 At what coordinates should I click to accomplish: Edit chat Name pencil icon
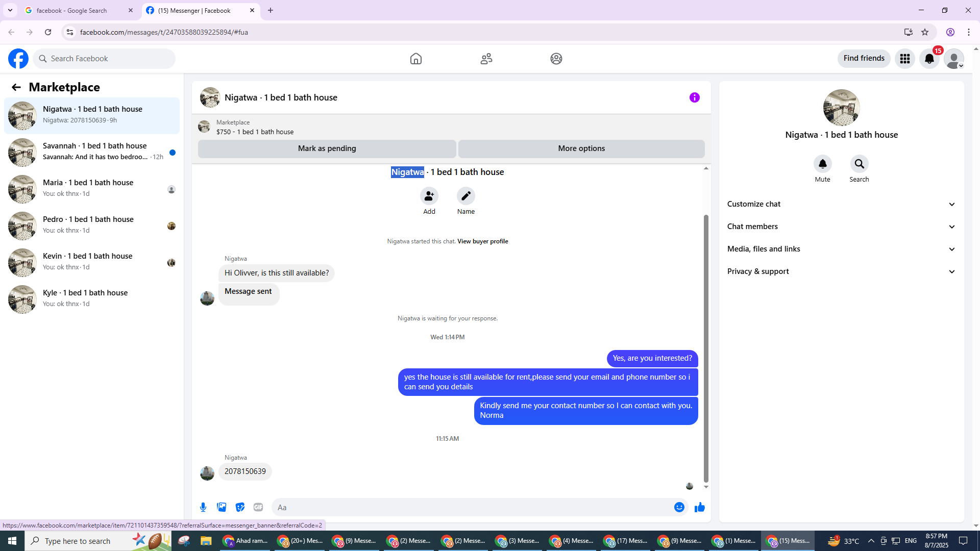point(466,196)
